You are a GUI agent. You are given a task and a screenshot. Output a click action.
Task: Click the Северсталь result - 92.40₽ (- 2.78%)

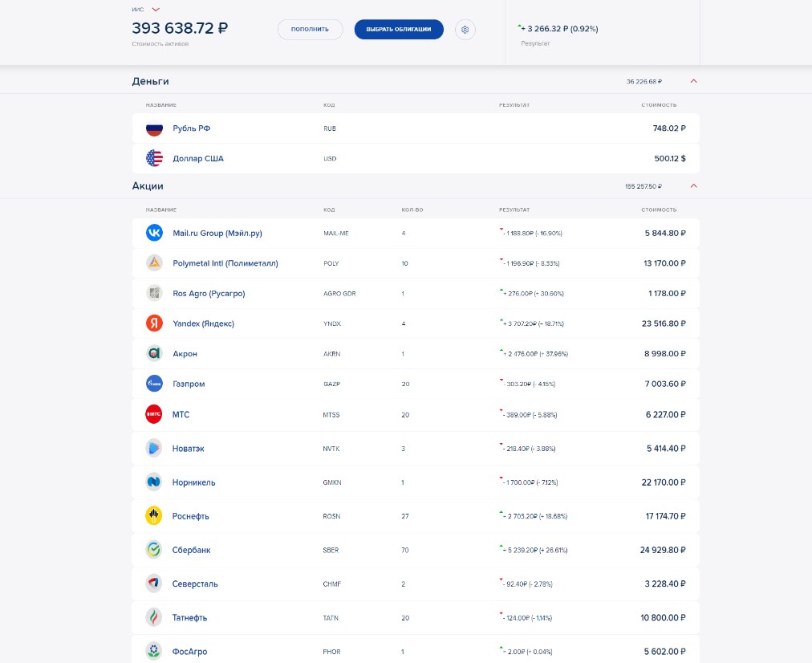pos(526,584)
